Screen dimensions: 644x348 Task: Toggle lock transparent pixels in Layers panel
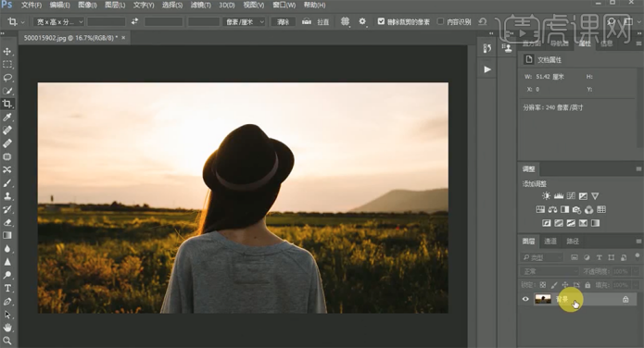pyautogui.click(x=543, y=285)
